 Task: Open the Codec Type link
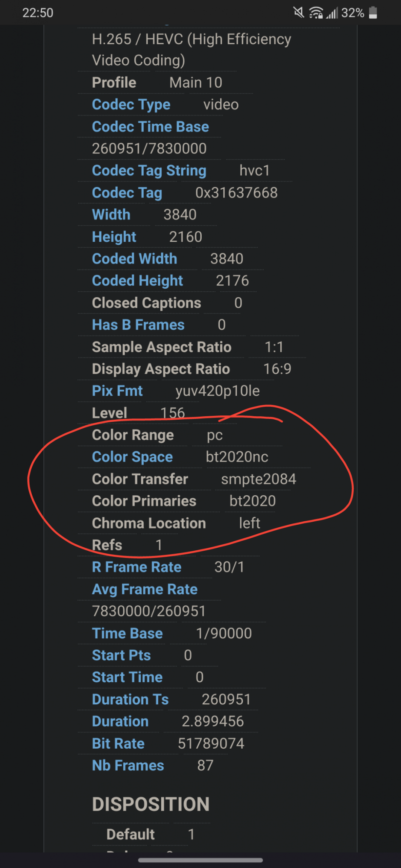point(131,105)
